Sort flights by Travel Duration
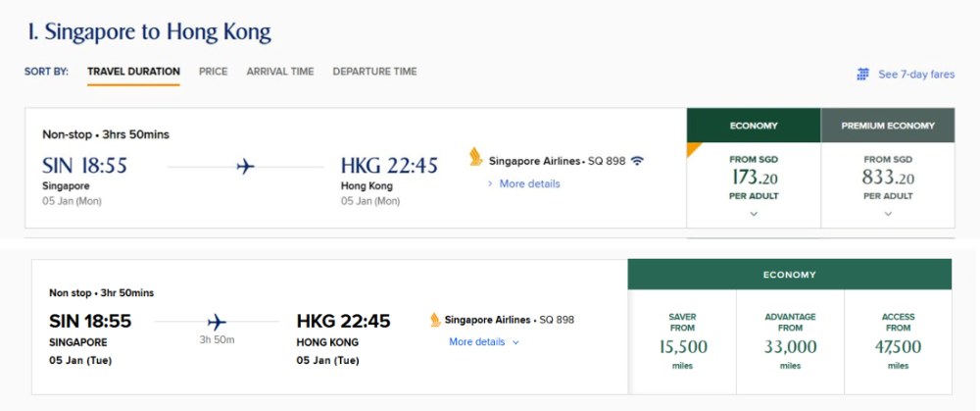 click(133, 72)
